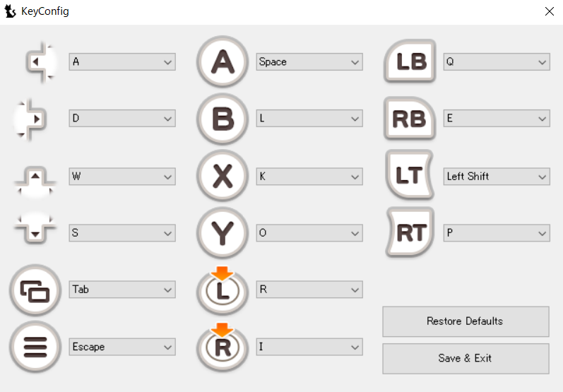
Task: Click the view button (overlapping windows) icon
Action: (35, 290)
